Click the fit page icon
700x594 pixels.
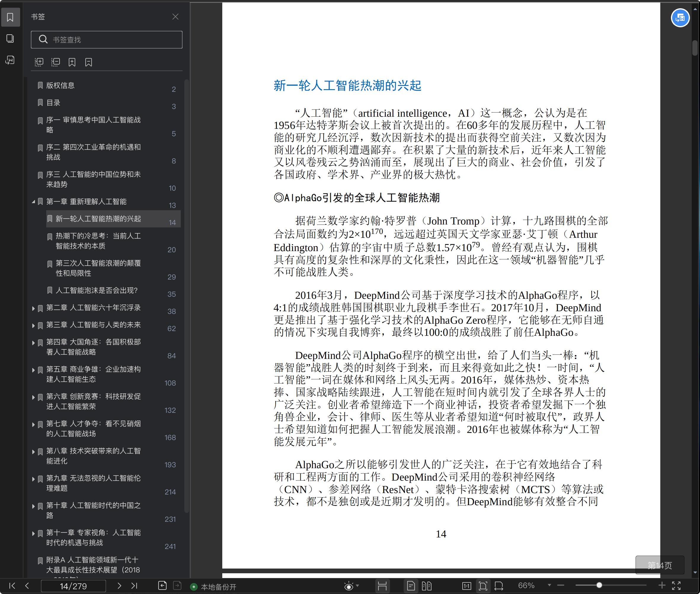(x=482, y=586)
